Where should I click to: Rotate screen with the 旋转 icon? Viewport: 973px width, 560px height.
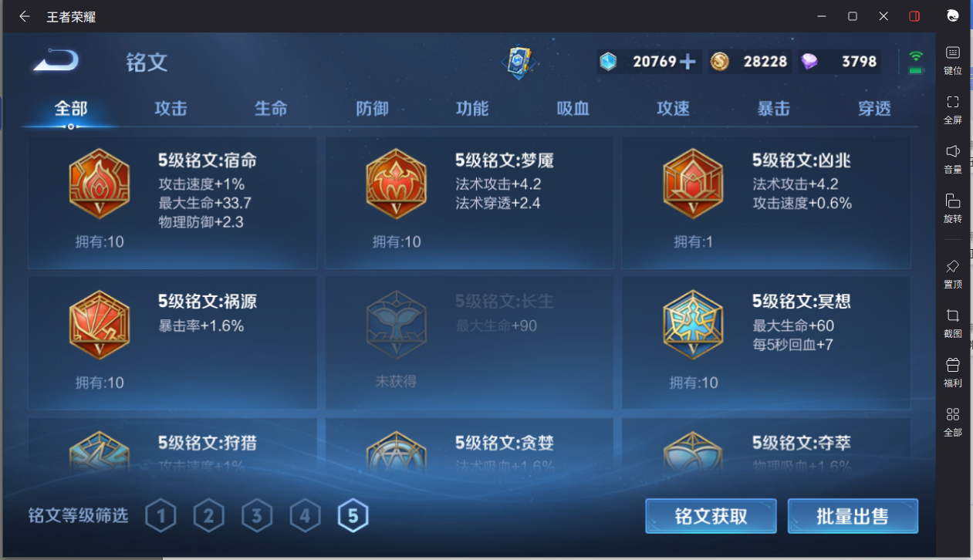(953, 208)
